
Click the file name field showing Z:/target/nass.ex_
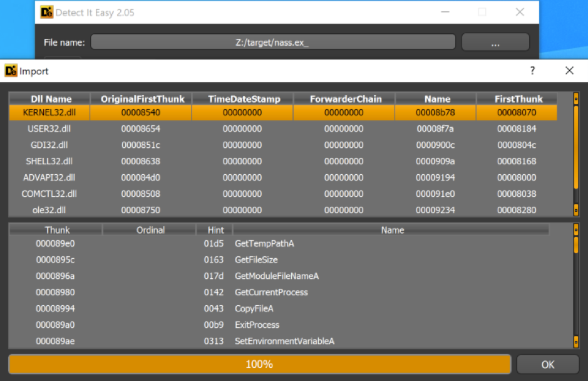(x=273, y=41)
